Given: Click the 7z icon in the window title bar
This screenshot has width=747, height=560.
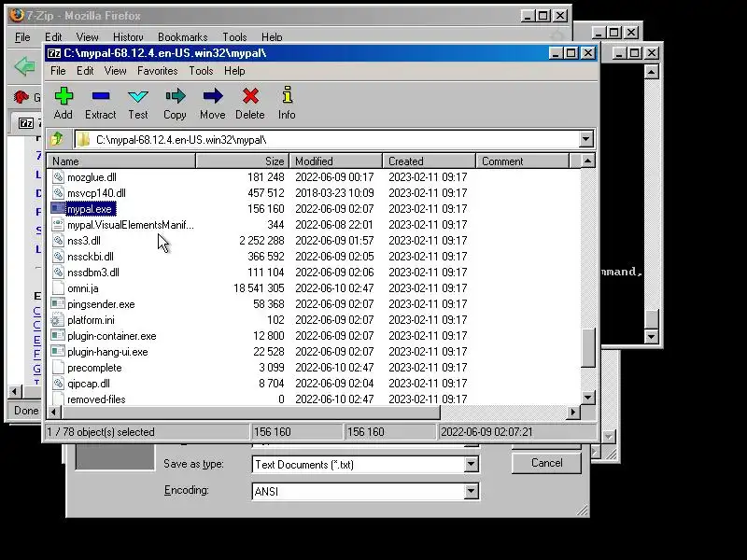Looking at the screenshot, I should (x=54, y=53).
